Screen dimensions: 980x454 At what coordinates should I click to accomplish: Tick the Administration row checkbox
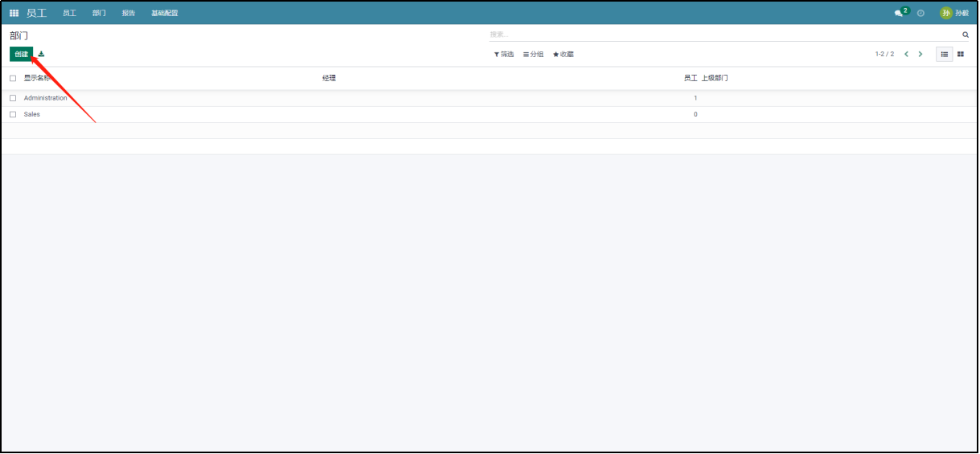[13, 98]
